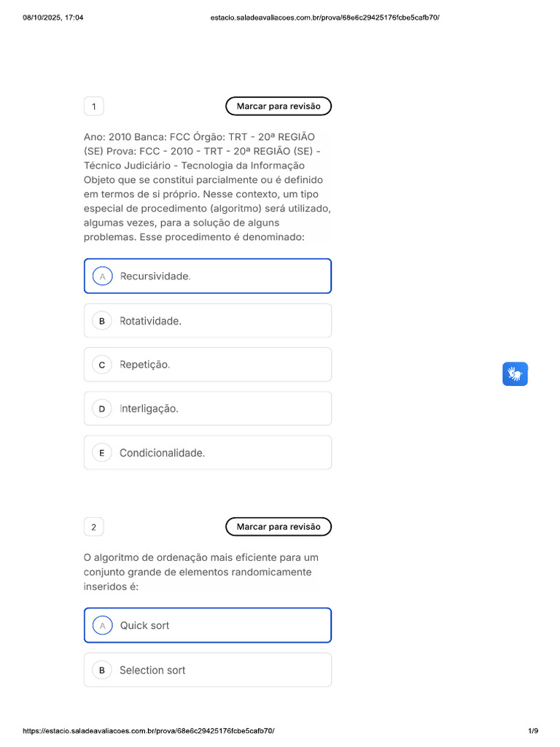This screenshot has height=747, width=560.
Task: Click the question 2 number badge
Action: click(93, 527)
